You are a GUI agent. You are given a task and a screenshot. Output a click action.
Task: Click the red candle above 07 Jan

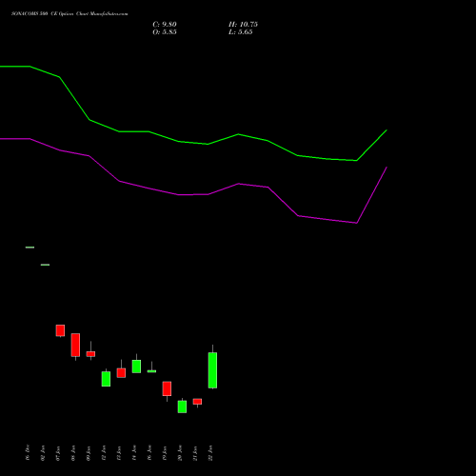pyautogui.click(x=60, y=330)
